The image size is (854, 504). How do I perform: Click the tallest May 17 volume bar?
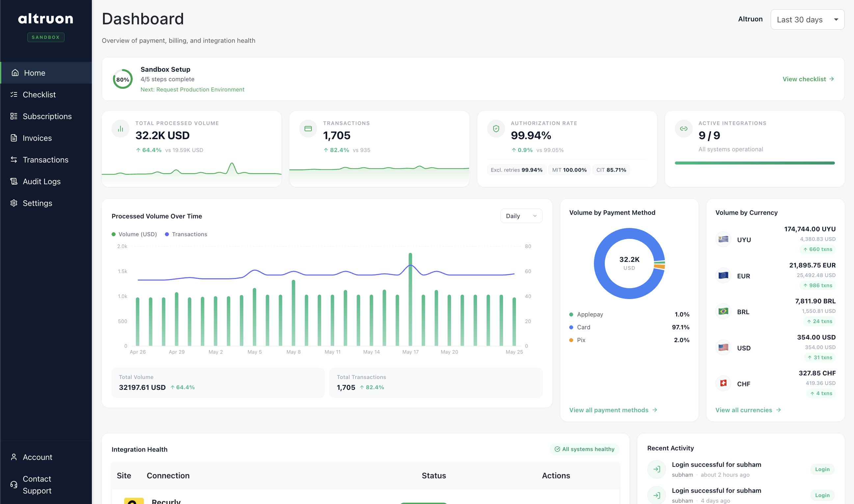(410, 299)
